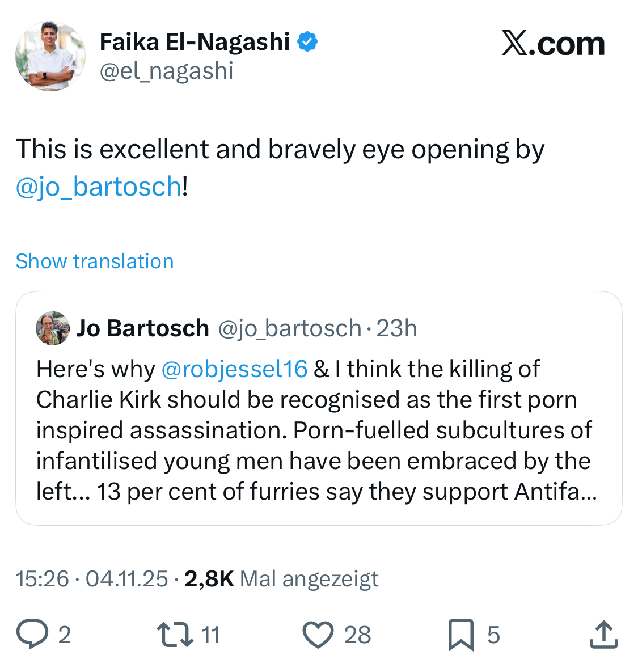The image size is (638, 672).
Task: Click the reply speech bubble icon
Action: (x=32, y=635)
